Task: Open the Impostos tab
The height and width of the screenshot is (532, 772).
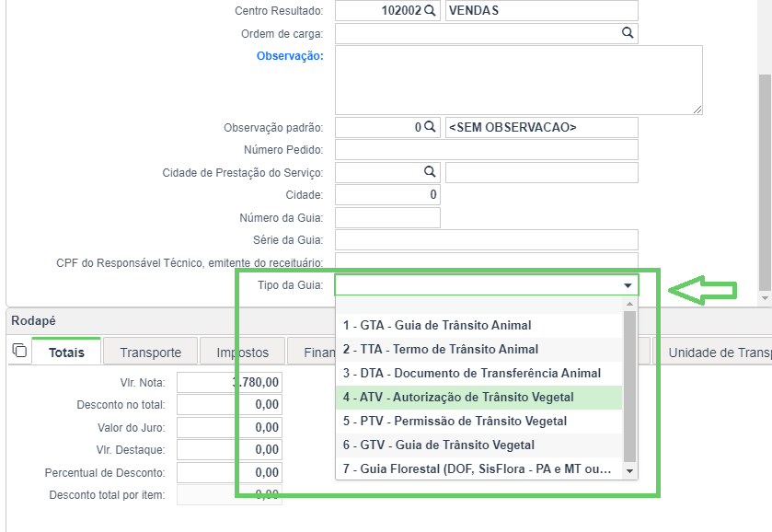Action: click(242, 352)
